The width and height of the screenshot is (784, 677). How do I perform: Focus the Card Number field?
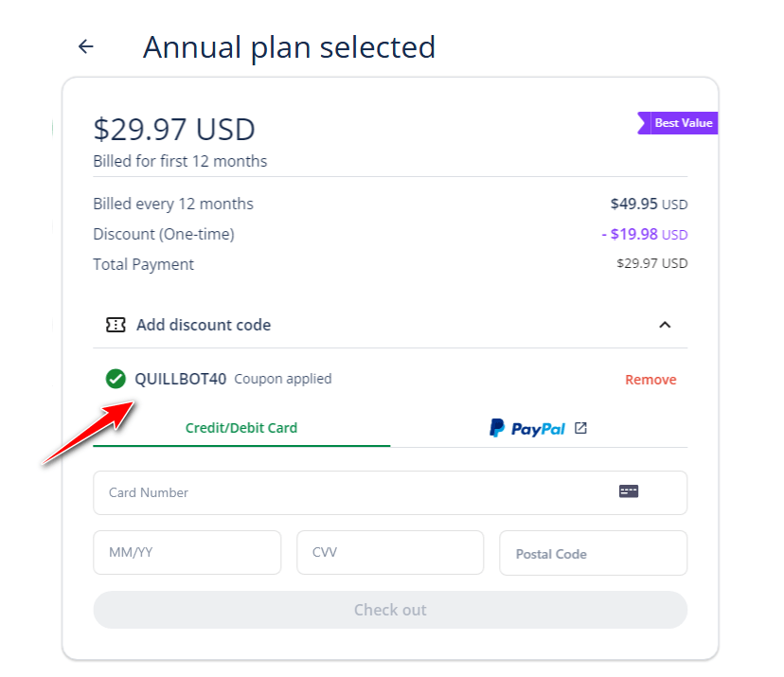[390, 492]
